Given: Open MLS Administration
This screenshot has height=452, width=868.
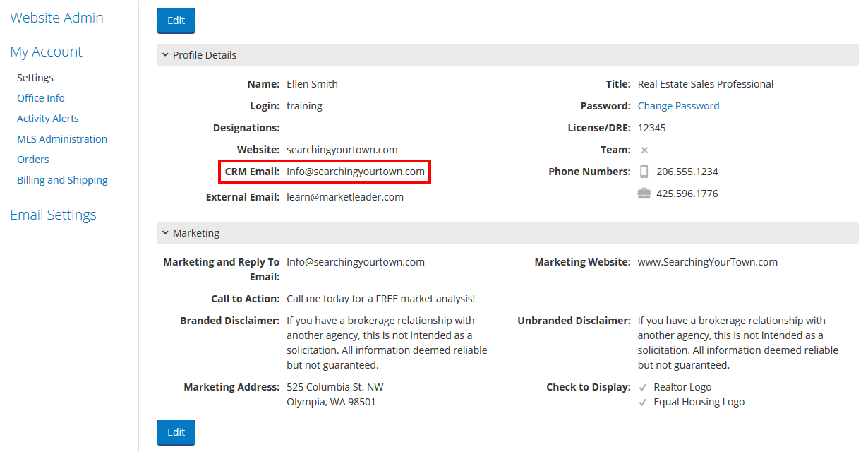Looking at the screenshot, I should pyautogui.click(x=62, y=139).
